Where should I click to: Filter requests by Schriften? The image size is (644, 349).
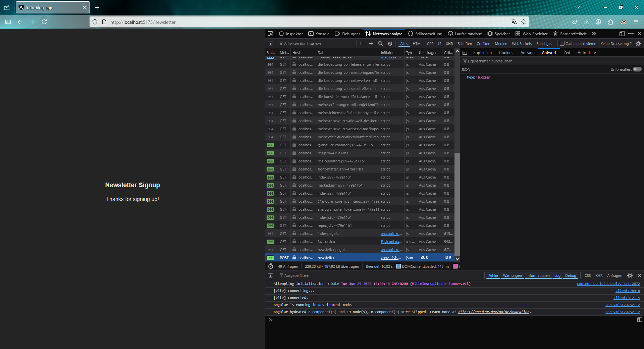465,44
